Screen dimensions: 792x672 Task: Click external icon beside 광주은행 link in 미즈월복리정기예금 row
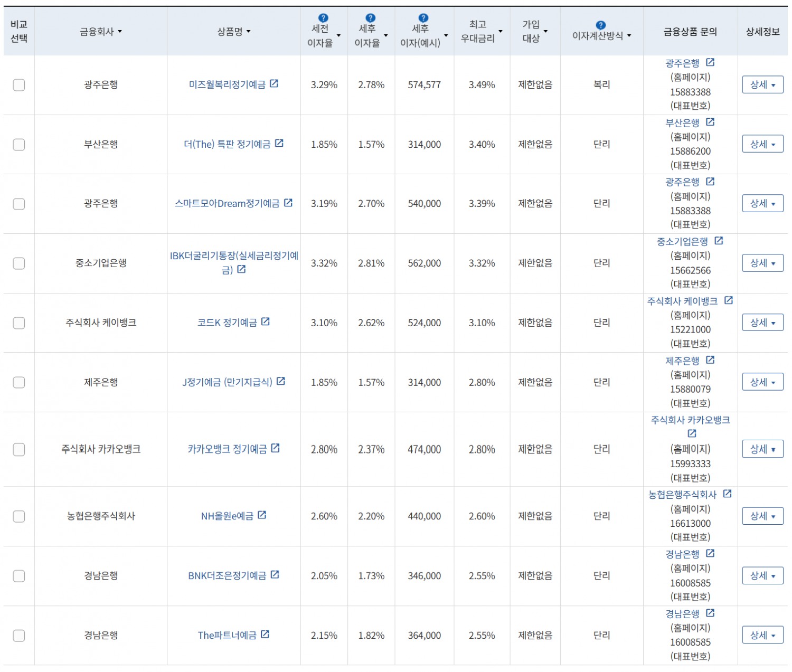(710, 62)
